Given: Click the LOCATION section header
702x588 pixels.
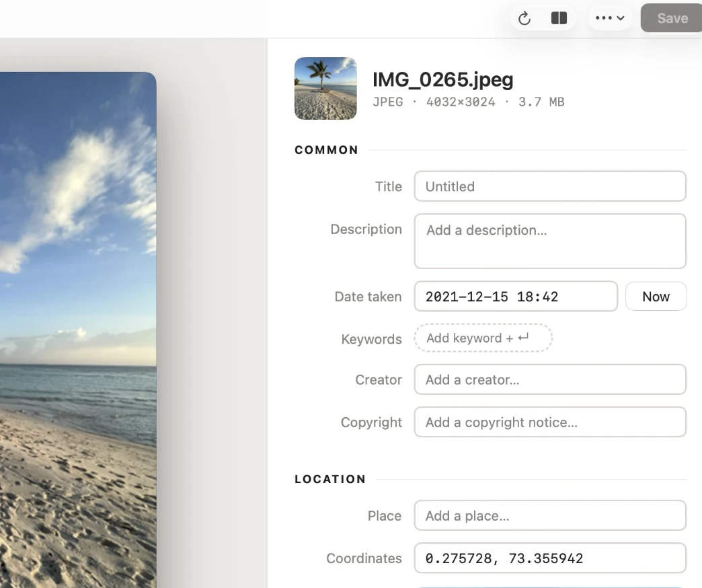Looking at the screenshot, I should click(x=330, y=479).
